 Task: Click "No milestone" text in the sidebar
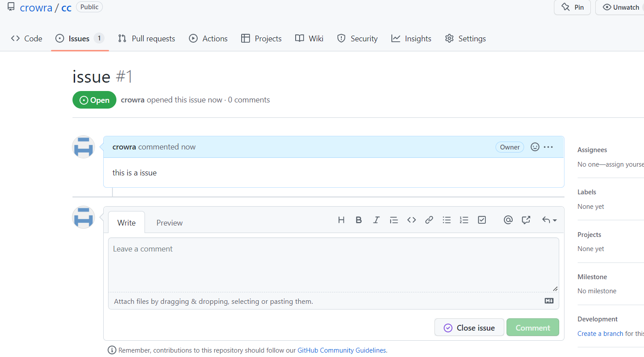coord(597,291)
